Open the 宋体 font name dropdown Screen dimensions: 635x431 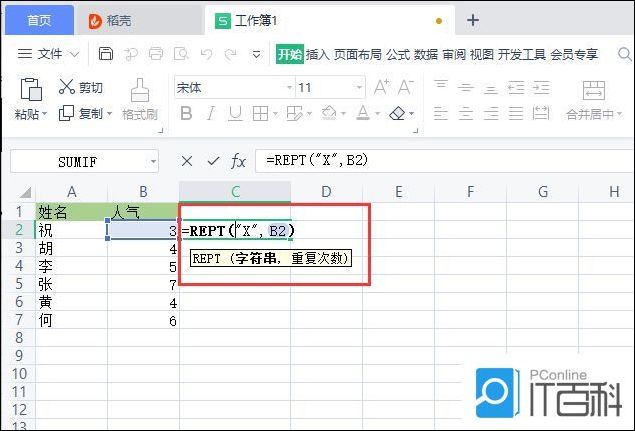(x=289, y=87)
